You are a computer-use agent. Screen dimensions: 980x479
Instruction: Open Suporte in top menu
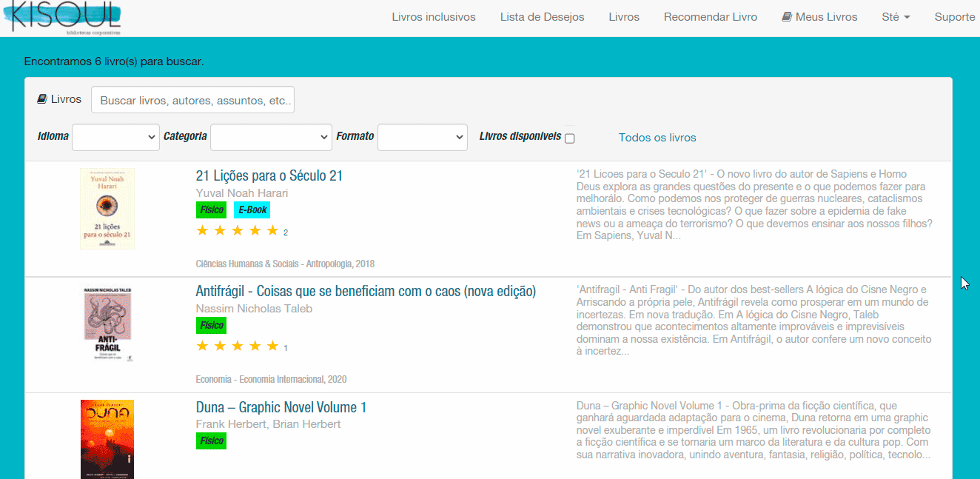pos(955,17)
